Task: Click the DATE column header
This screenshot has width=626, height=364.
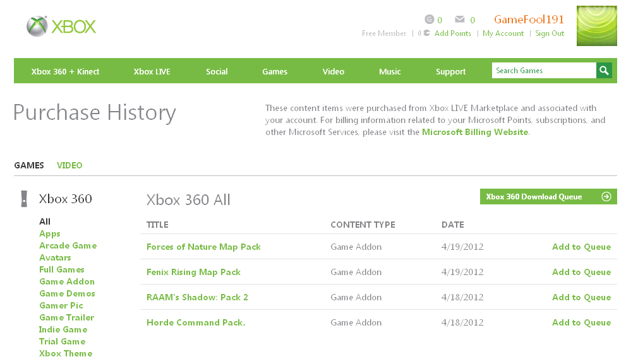Action: pyautogui.click(x=453, y=225)
